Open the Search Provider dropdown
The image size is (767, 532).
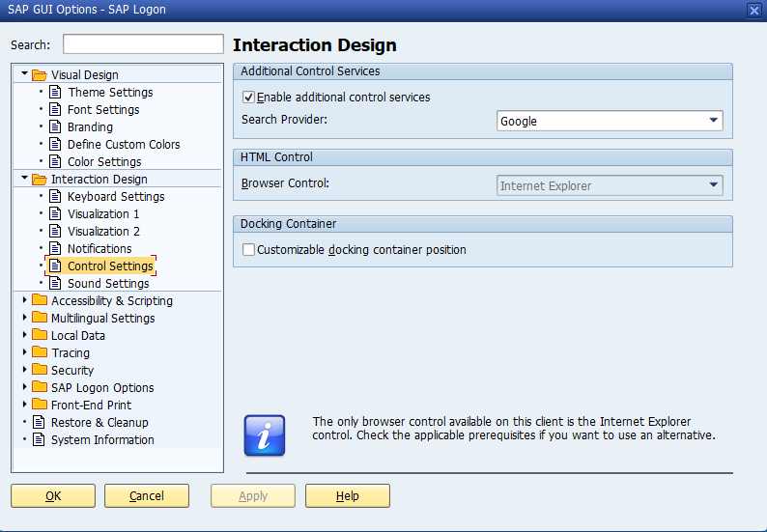pyautogui.click(x=610, y=121)
